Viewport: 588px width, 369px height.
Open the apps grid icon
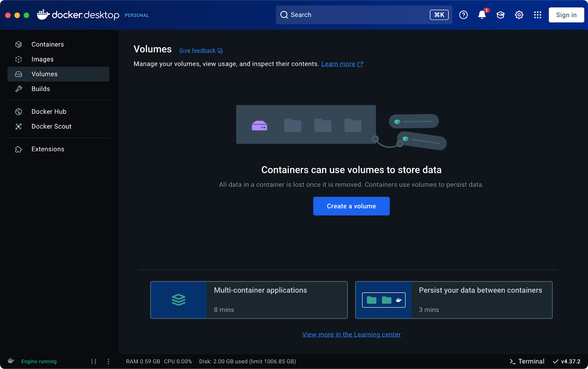538,15
